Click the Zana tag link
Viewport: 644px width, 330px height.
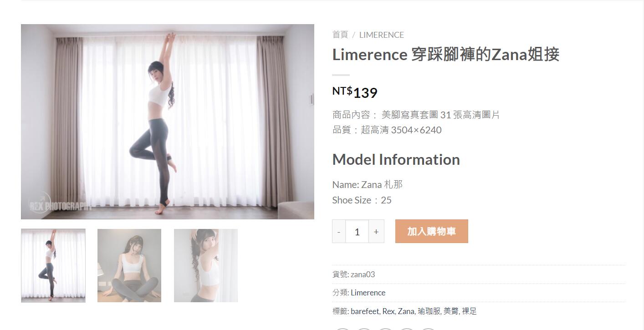[x=406, y=311]
